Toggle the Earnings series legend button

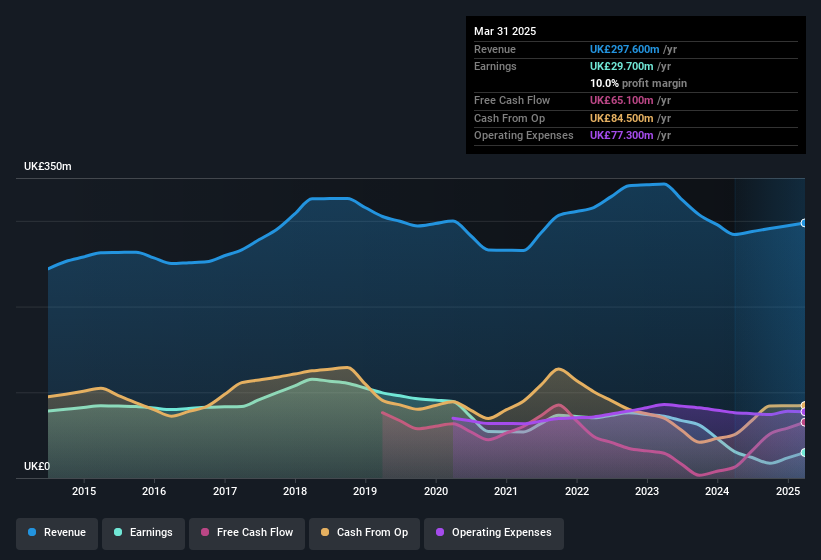click(143, 533)
